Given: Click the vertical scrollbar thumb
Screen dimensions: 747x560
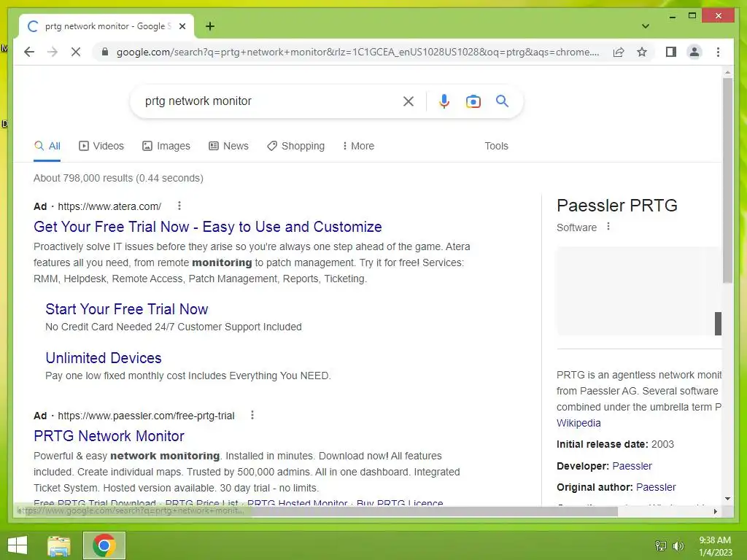Looking at the screenshot, I should click(x=727, y=181).
